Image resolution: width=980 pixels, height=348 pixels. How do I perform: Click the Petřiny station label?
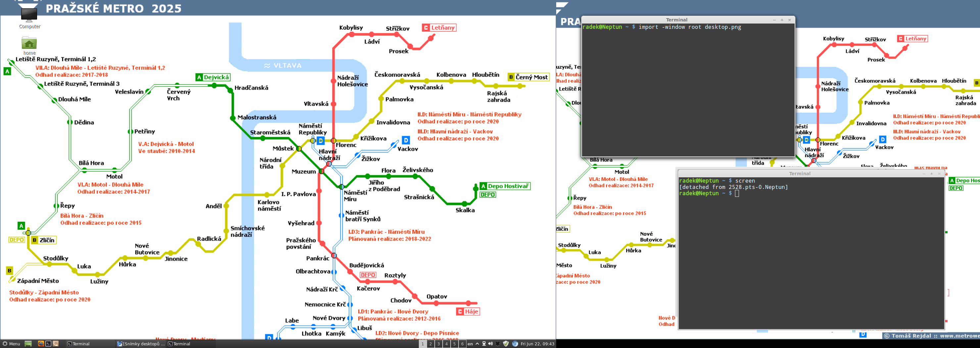pos(145,131)
